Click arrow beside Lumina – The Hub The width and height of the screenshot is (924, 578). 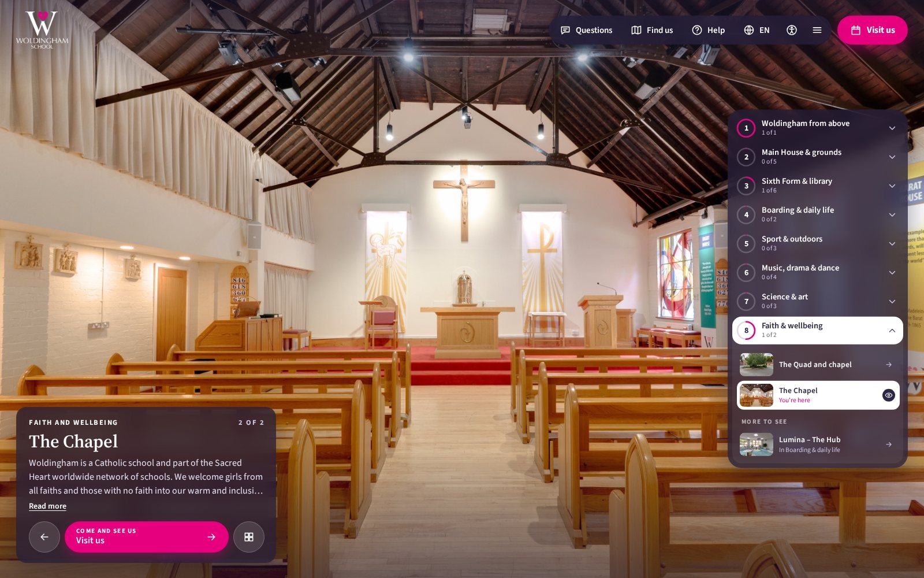click(x=889, y=444)
